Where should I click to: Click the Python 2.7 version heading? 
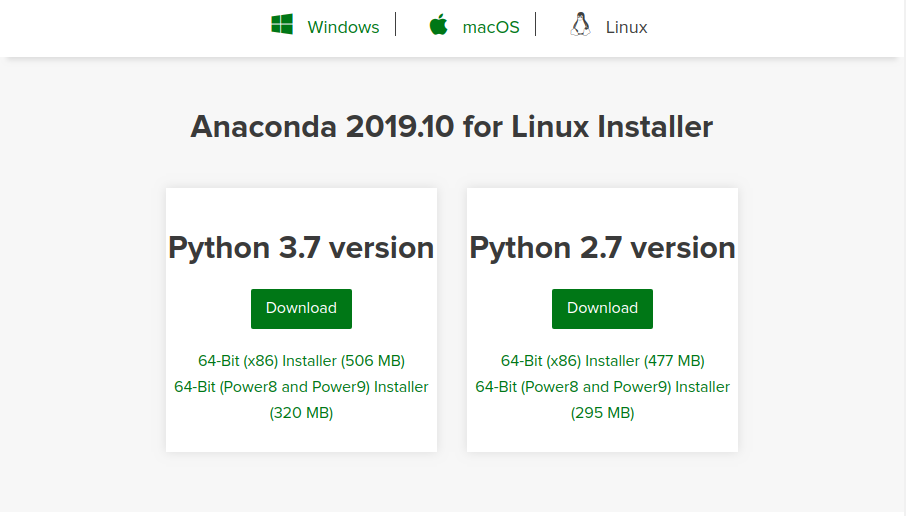602,248
